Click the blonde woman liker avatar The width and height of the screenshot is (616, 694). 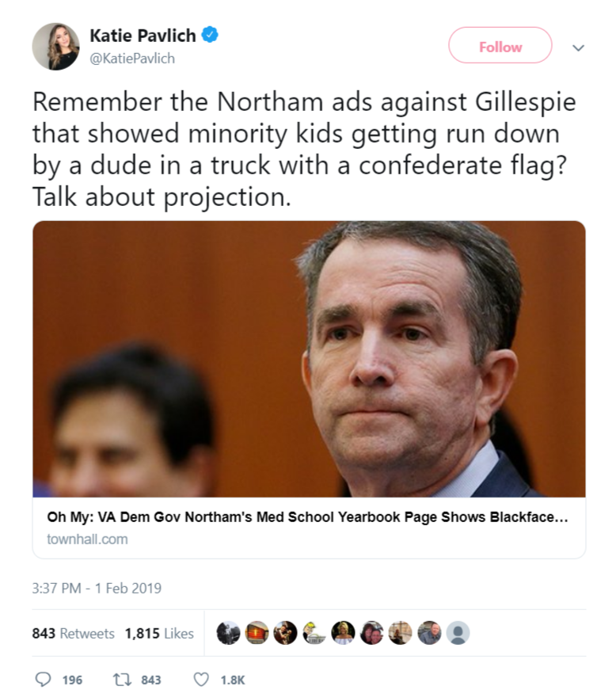[x=343, y=633]
